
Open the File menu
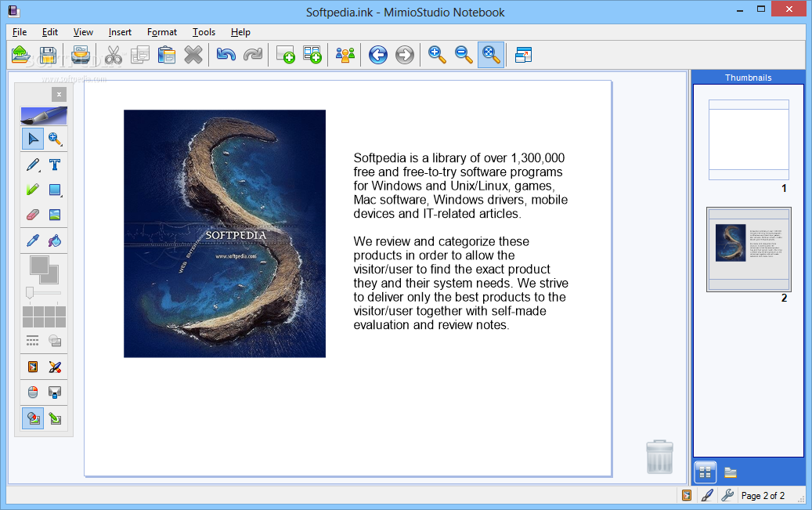click(20, 32)
